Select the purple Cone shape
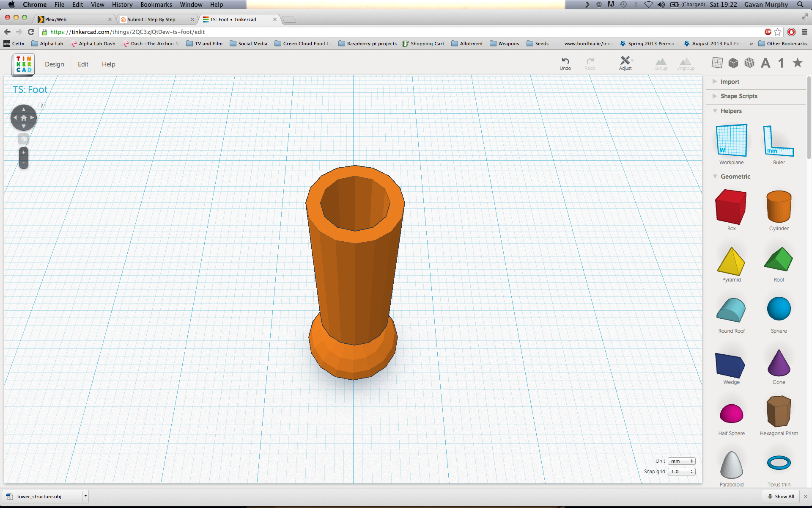The height and width of the screenshot is (508, 812). click(779, 363)
